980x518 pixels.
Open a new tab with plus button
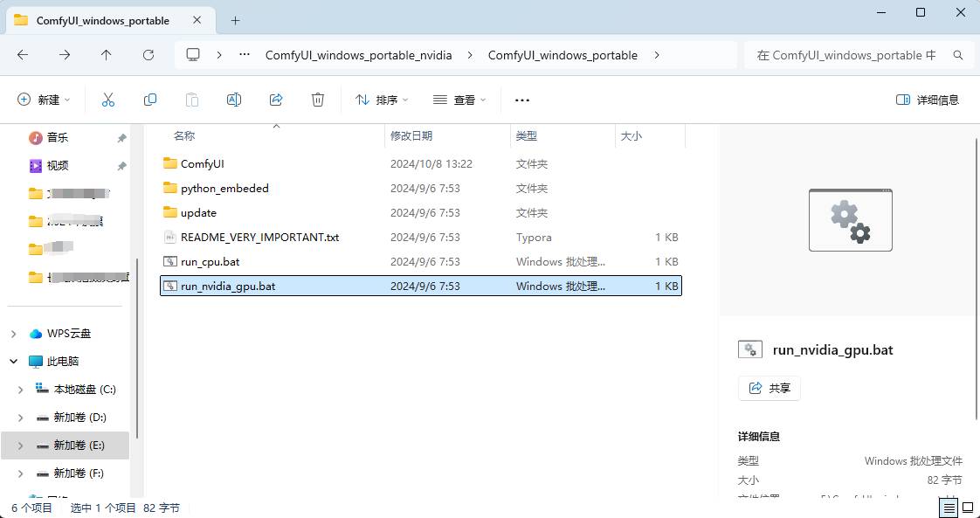[235, 21]
